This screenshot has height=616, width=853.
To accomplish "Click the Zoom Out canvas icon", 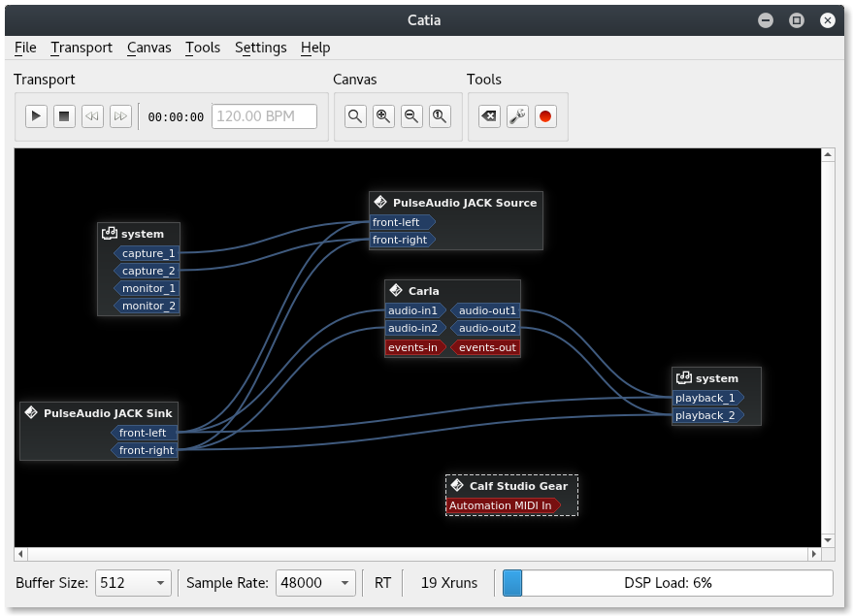I will 411,115.
